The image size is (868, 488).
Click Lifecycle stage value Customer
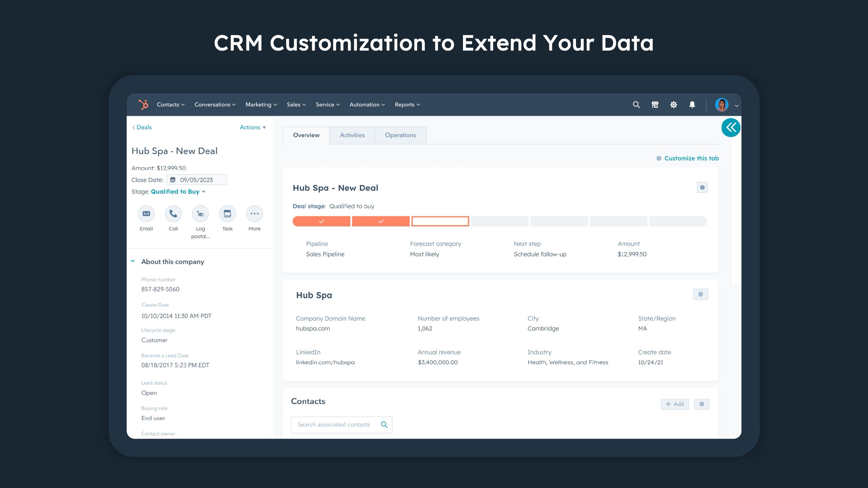[x=154, y=340]
